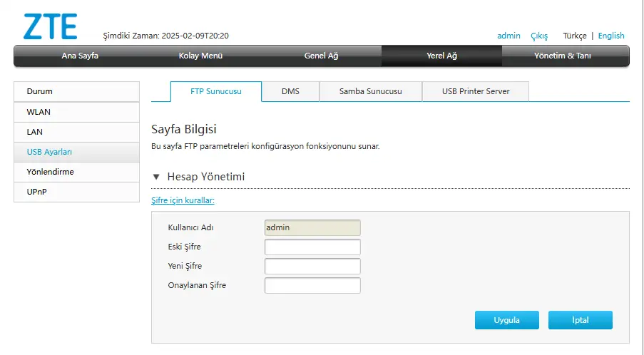Open USB Printer Server tab

pyautogui.click(x=476, y=91)
